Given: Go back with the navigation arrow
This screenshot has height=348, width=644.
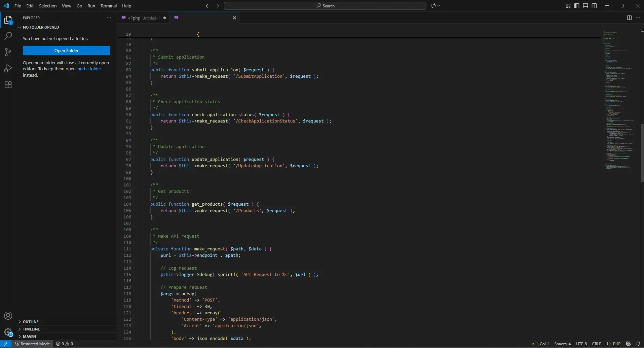Looking at the screenshot, I should [208, 6].
